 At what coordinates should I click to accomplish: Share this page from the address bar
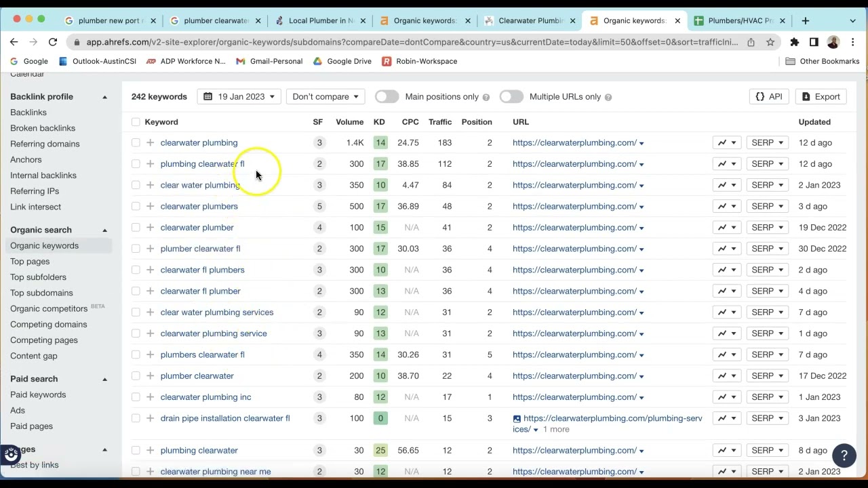coord(751,42)
